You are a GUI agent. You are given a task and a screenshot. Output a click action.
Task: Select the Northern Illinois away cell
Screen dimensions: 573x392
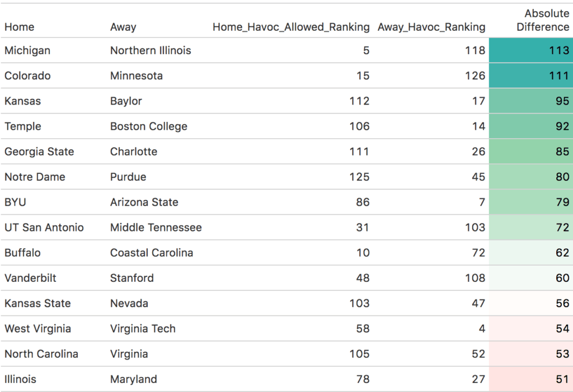click(x=151, y=50)
